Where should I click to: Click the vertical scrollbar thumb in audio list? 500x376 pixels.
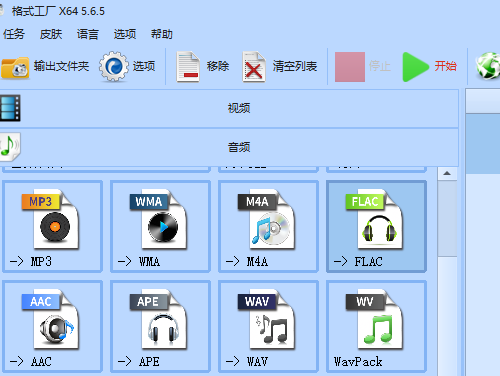pyautogui.click(x=447, y=218)
